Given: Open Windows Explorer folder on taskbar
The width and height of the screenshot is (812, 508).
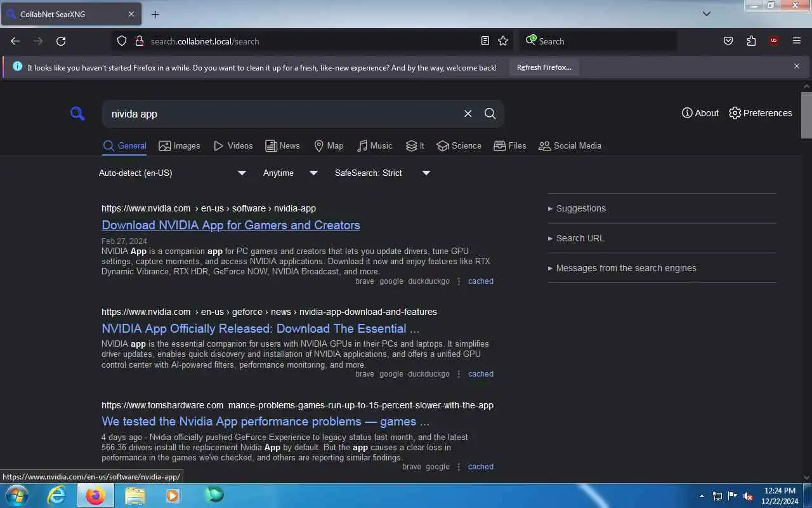Looking at the screenshot, I should pyautogui.click(x=134, y=495).
